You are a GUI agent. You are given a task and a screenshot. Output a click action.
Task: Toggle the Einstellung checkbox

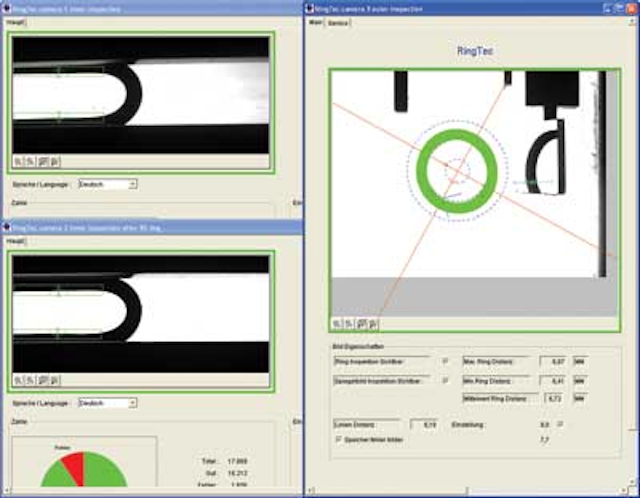(560, 424)
